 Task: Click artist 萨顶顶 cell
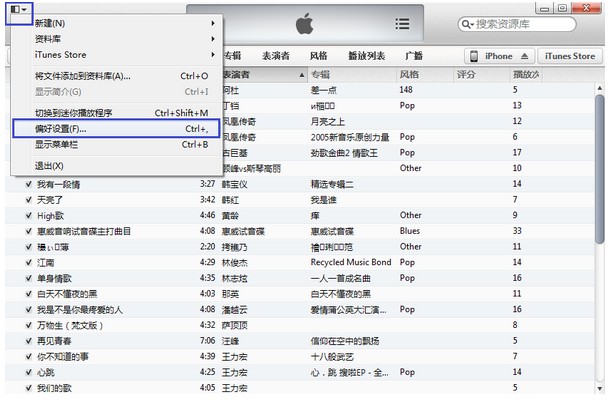point(235,325)
